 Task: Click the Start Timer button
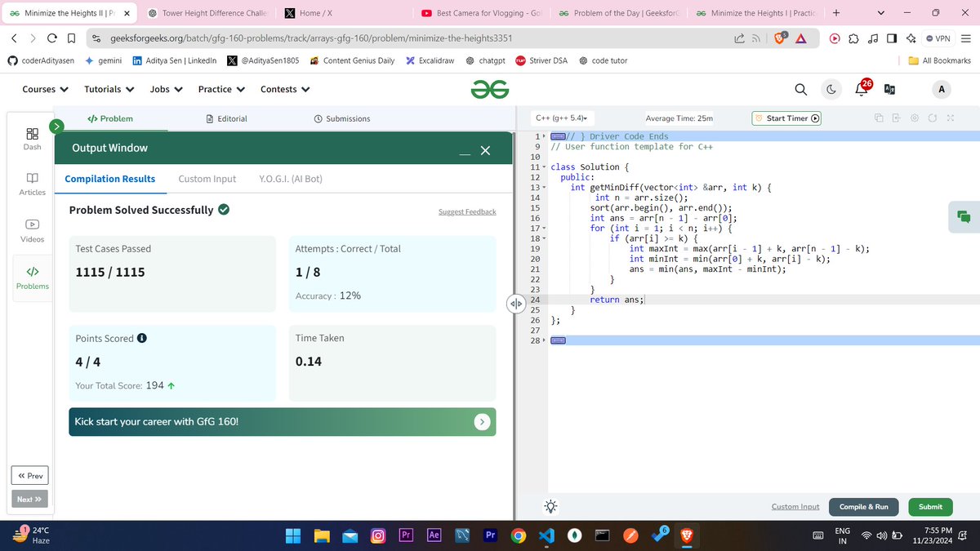point(786,118)
